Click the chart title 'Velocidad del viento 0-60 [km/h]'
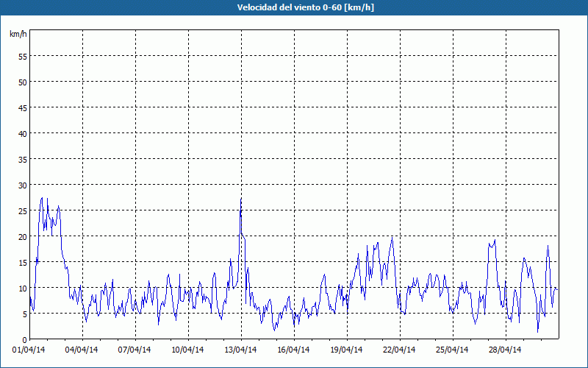Image resolution: width=588 pixels, height=368 pixels. (x=305, y=7)
